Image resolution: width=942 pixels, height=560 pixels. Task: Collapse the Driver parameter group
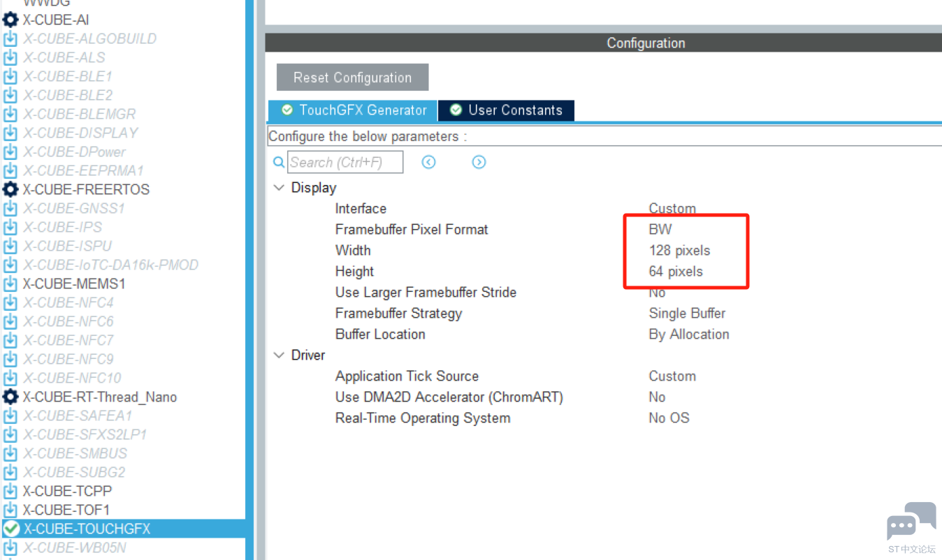click(x=280, y=355)
